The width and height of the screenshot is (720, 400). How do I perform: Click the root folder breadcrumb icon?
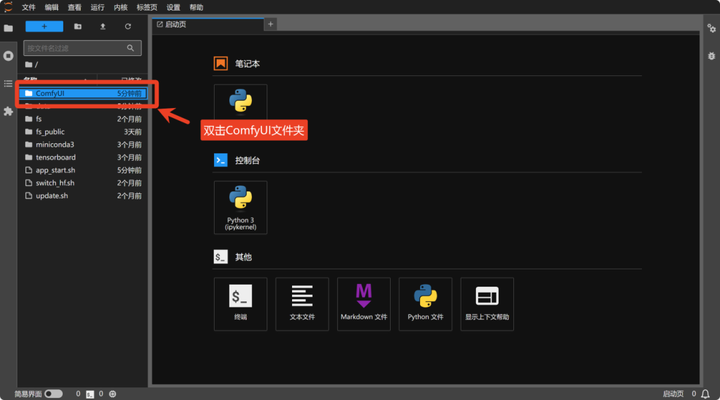click(x=28, y=64)
